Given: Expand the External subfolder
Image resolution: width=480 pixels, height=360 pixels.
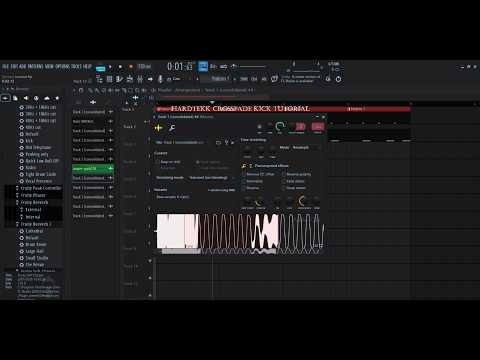Looking at the screenshot, I should (31, 210).
